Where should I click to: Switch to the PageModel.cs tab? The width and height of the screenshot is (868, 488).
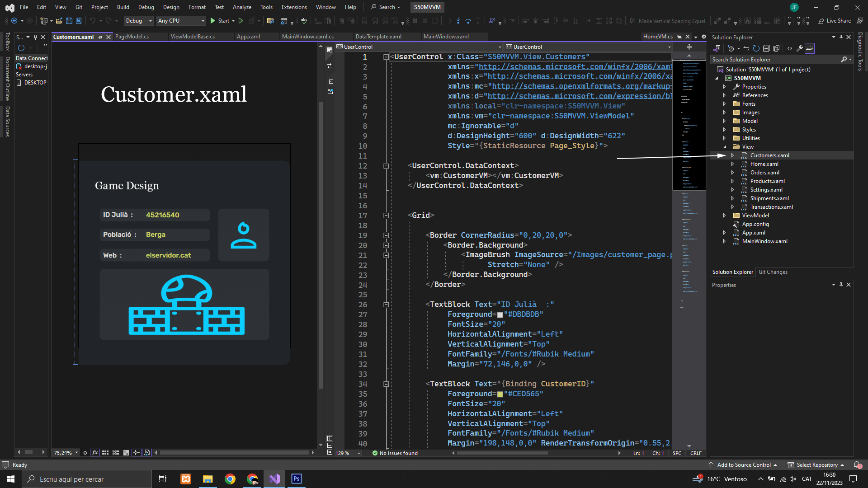tap(132, 37)
